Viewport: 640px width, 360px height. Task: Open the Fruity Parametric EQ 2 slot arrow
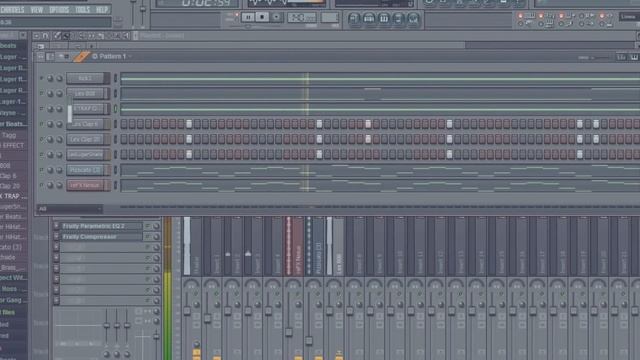(56, 226)
